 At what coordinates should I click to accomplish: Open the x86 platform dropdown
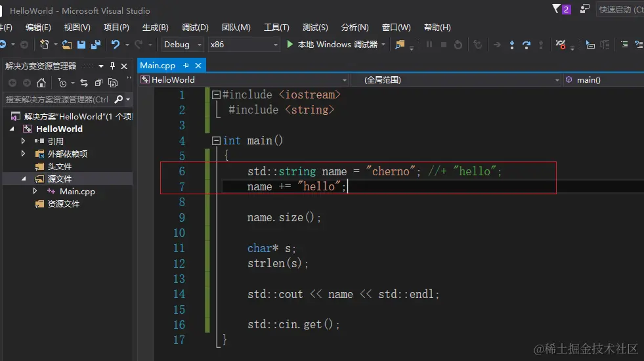[x=276, y=45]
